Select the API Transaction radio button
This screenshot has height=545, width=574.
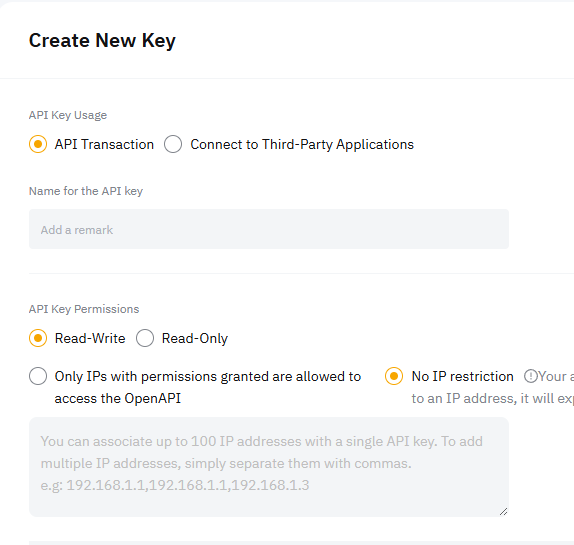38,144
